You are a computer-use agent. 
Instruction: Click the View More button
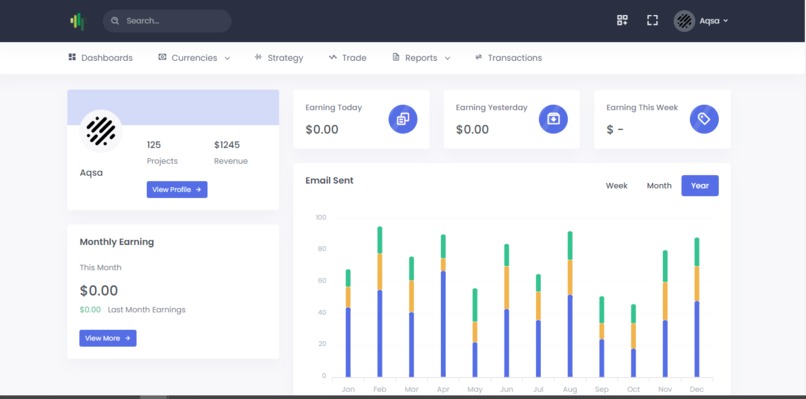click(108, 338)
